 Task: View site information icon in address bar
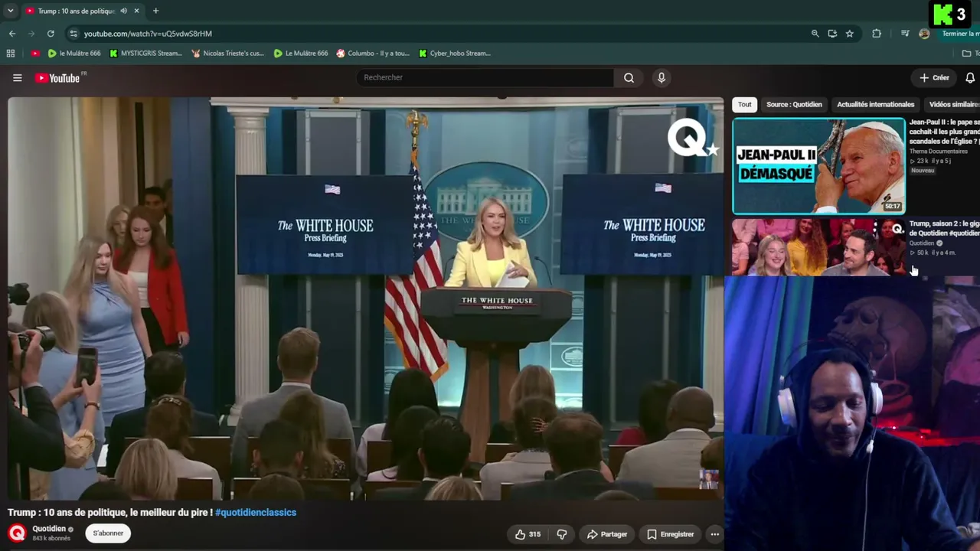73,34
